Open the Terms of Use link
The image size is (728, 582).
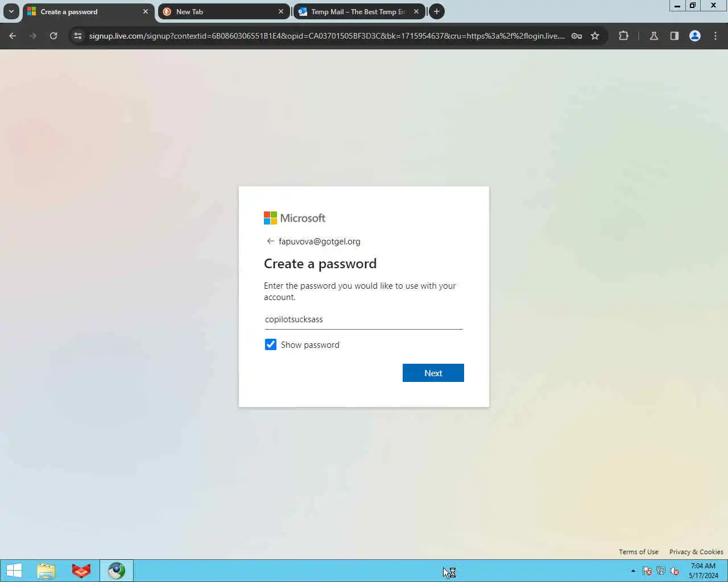click(x=639, y=552)
